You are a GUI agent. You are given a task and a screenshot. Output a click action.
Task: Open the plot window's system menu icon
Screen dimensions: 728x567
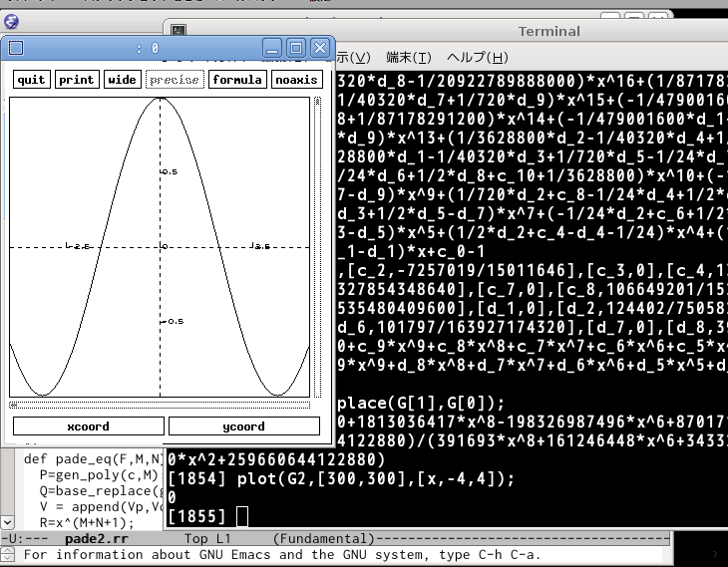[x=16, y=48]
